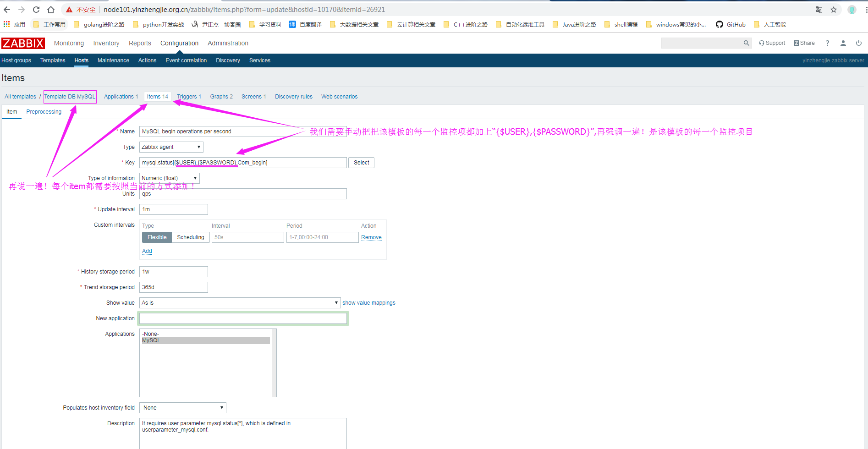Open the user profile icon
The height and width of the screenshot is (449, 868).
[843, 43]
